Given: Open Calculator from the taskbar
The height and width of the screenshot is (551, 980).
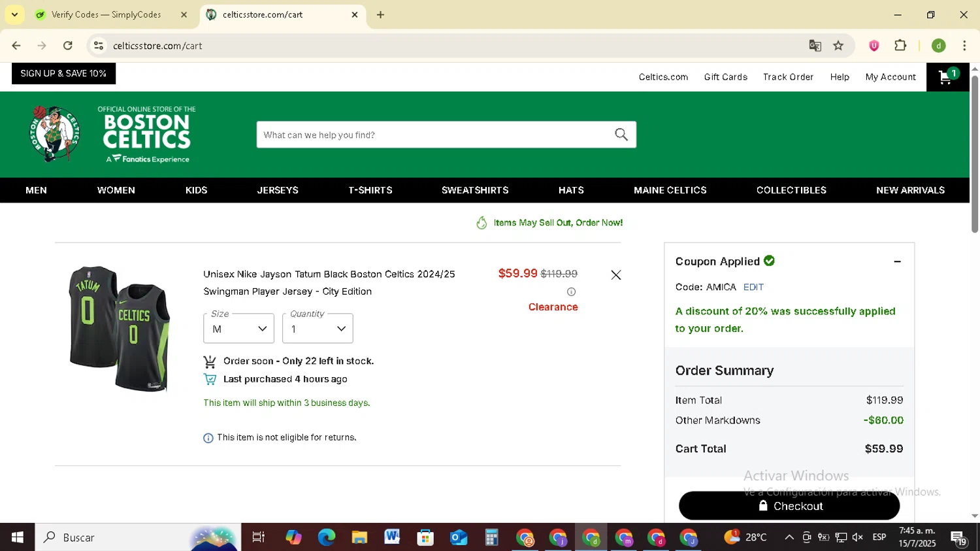Looking at the screenshot, I should (x=491, y=537).
